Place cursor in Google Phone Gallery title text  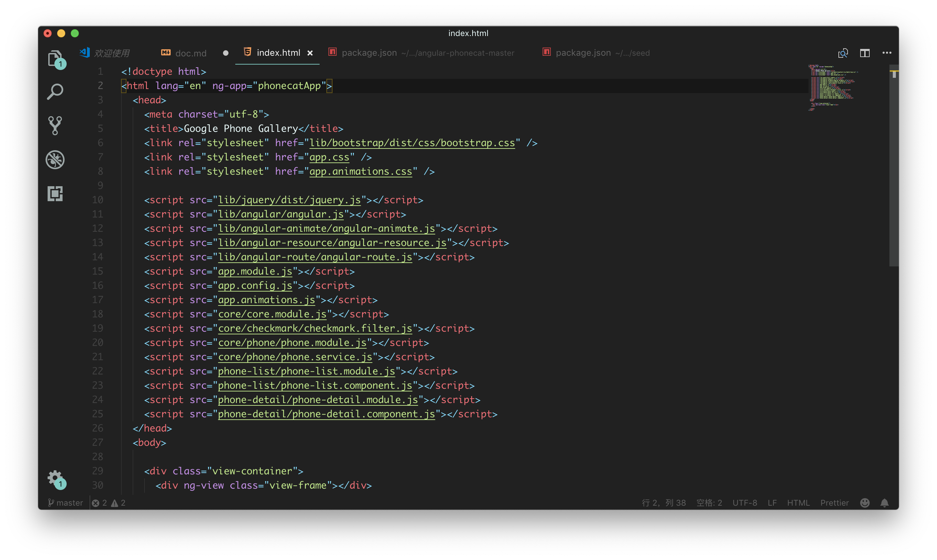[x=241, y=129]
